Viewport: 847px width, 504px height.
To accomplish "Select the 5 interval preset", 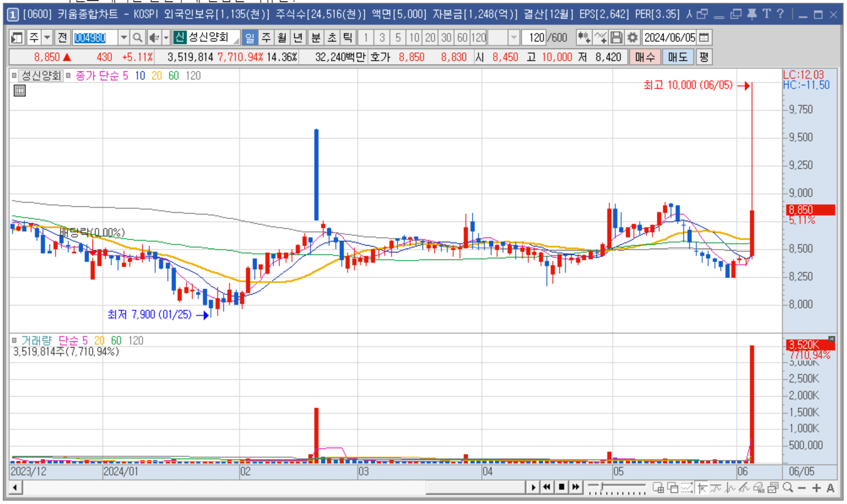I will point(398,38).
